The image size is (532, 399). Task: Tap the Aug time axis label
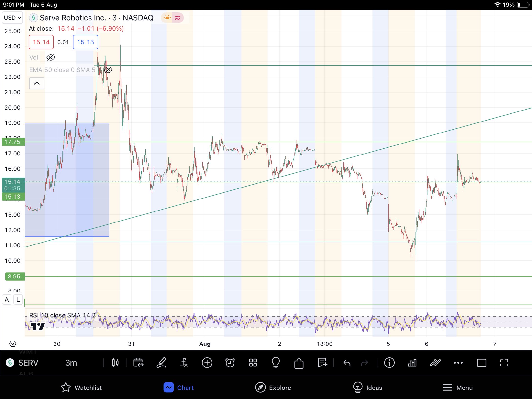tap(205, 344)
